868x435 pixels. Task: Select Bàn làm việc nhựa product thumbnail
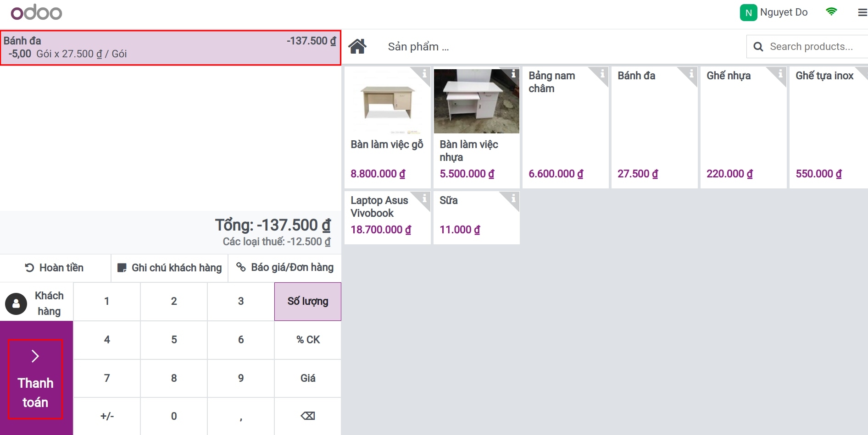pos(476,101)
